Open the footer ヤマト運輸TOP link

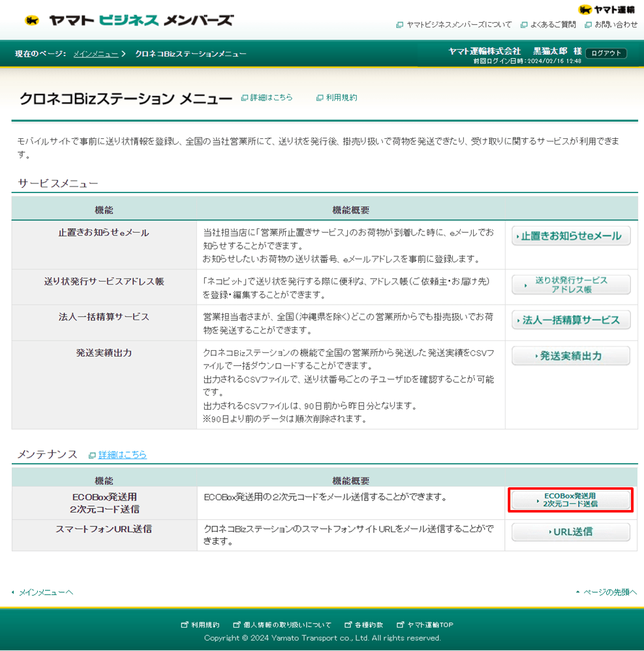tap(430, 625)
